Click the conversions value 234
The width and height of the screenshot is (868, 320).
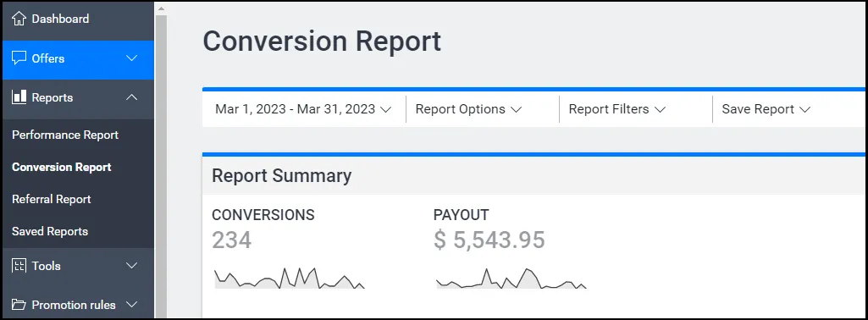pos(231,240)
